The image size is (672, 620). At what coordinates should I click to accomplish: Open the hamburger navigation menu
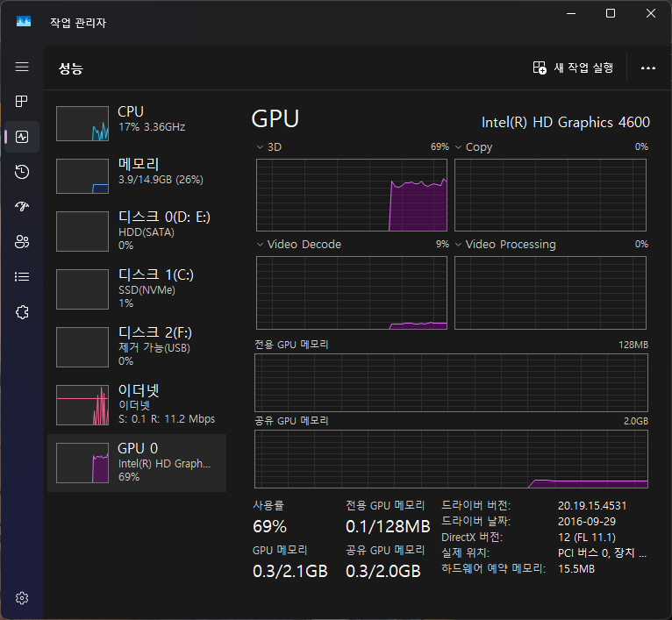tap(22, 67)
